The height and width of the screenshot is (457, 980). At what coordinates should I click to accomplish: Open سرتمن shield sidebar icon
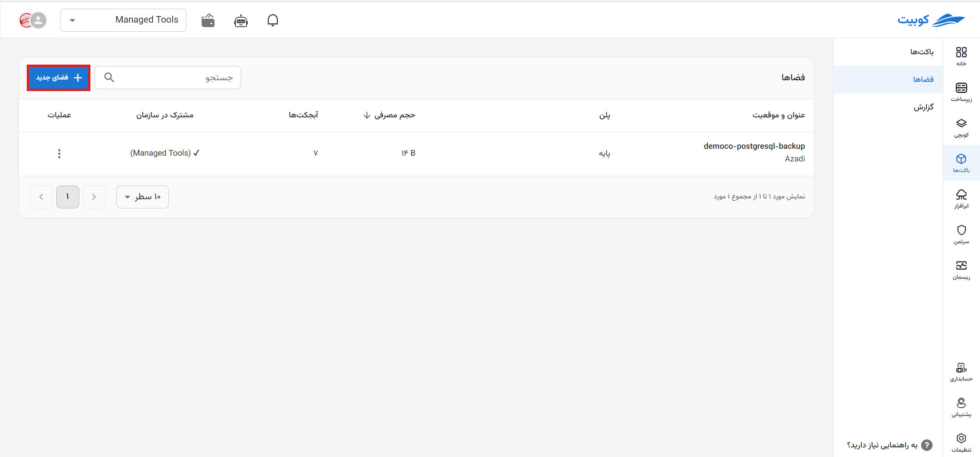[961, 234]
